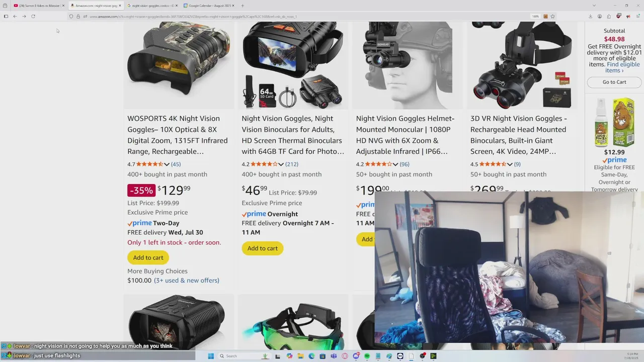The height and width of the screenshot is (362, 644).
Task: Launch Spotify from the taskbar
Action: [367, 356]
